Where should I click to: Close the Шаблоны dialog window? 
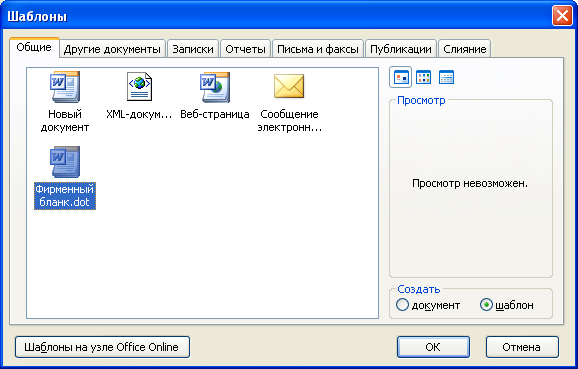coord(562,16)
